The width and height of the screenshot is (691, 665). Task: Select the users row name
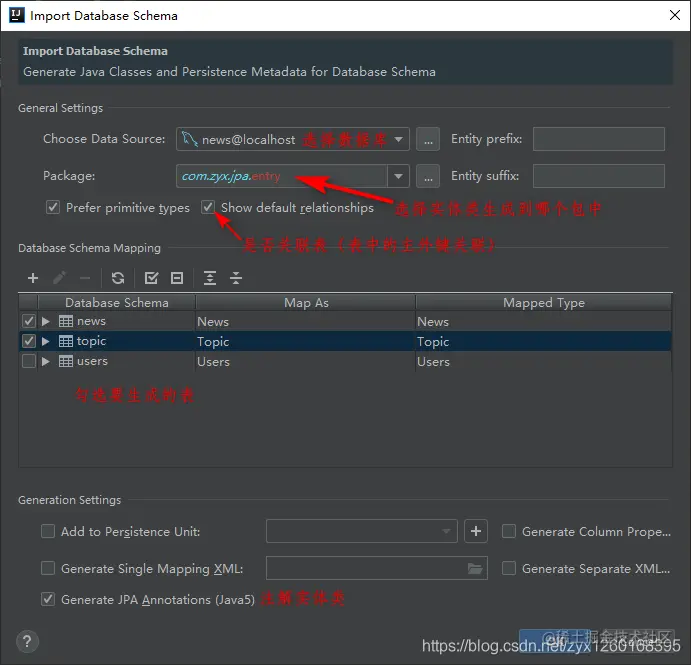point(92,361)
